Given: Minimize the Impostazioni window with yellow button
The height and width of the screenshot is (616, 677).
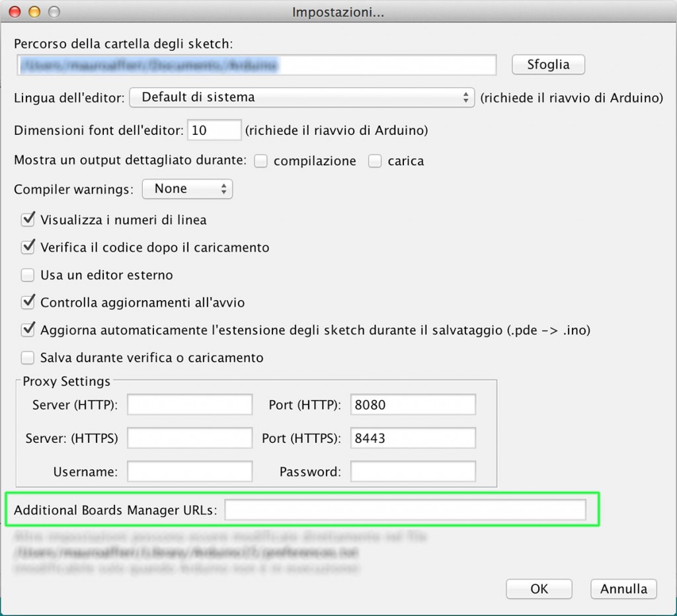Looking at the screenshot, I should pyautogui.click(x=34, y=12).
